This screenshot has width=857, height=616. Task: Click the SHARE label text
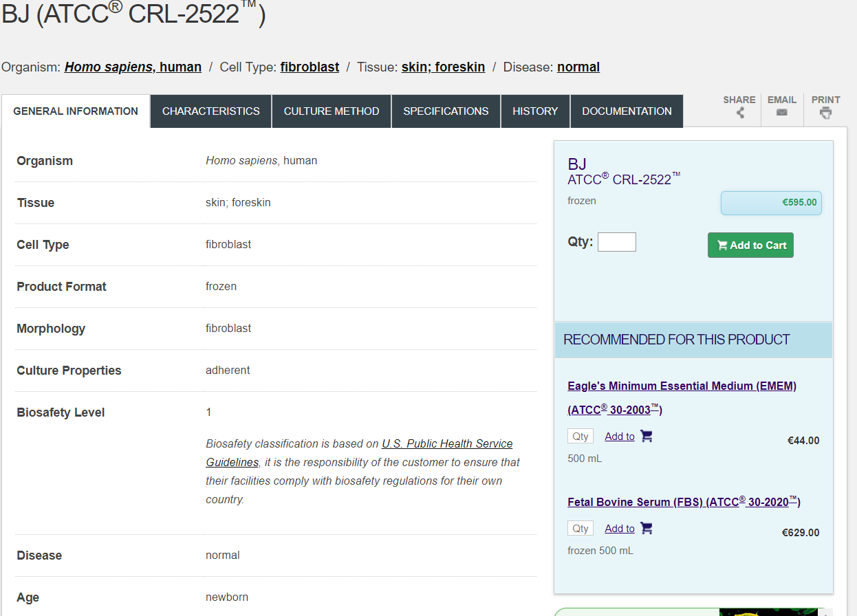point(739,100)
